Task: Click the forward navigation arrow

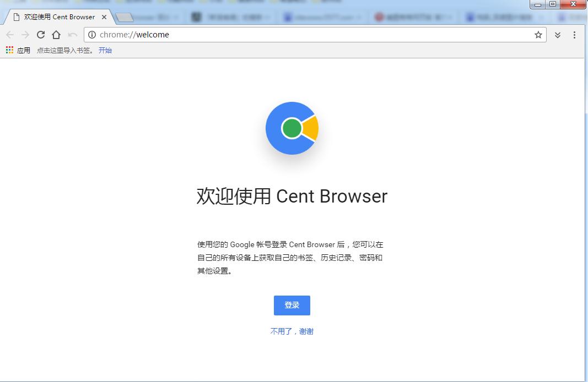Action: (x=25, y=34)
